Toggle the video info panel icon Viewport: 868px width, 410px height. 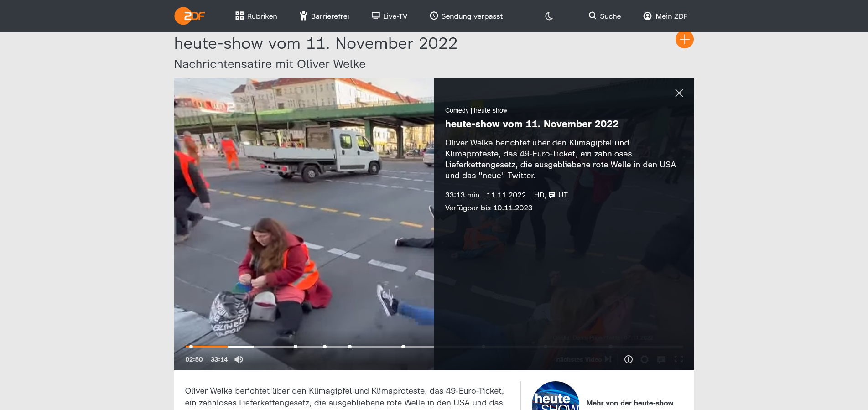pyautogui.click(x=628, y=359)
